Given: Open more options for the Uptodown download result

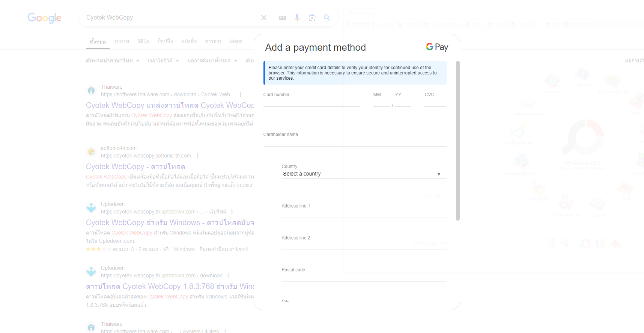Looking at the screenshot, I should [228, 275].
